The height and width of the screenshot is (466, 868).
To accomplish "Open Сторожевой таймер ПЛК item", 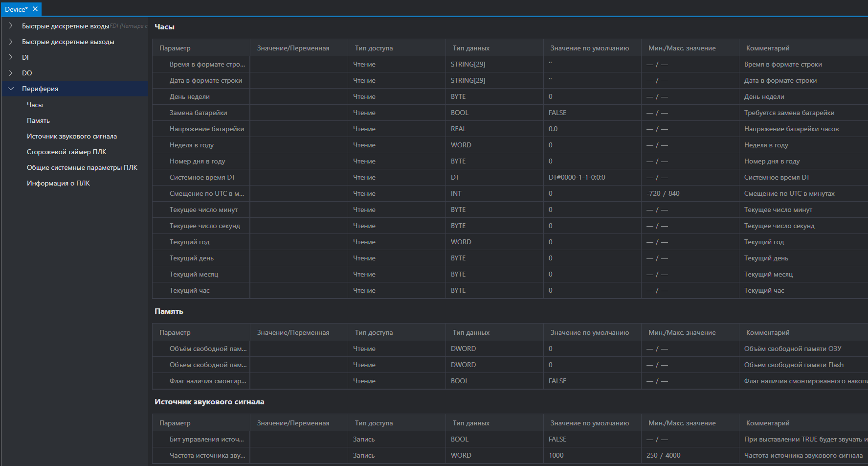I will click(x=67, y=152).
